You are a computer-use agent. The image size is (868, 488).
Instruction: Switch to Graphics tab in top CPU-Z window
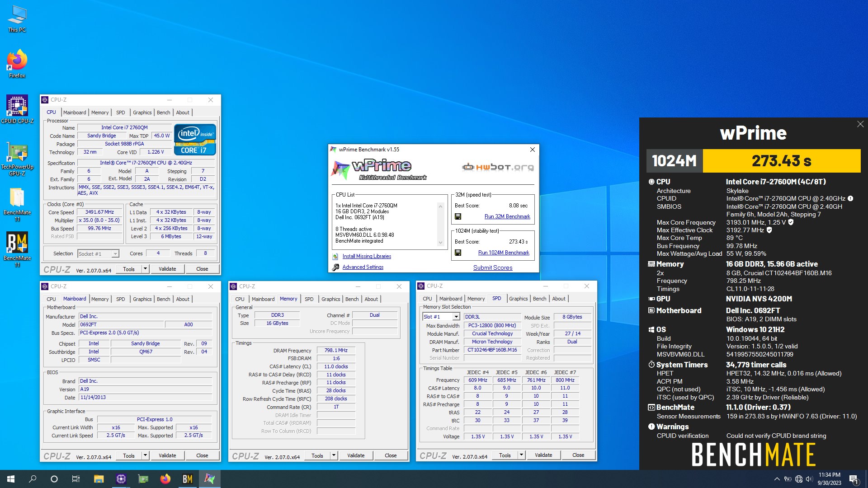[142, 113]
